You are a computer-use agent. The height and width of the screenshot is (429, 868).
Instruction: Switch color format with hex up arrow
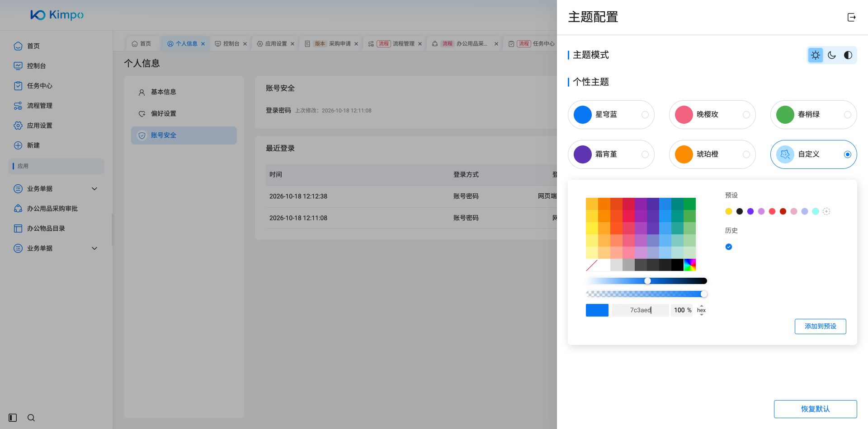tap(702, 306)
